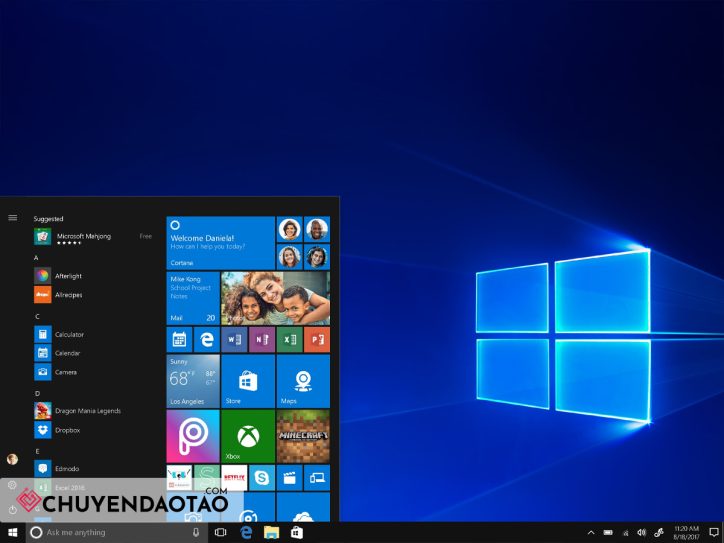Open the volume control in system tray
The height and width of the screenshot is (543, 724).
coord(642,532)
